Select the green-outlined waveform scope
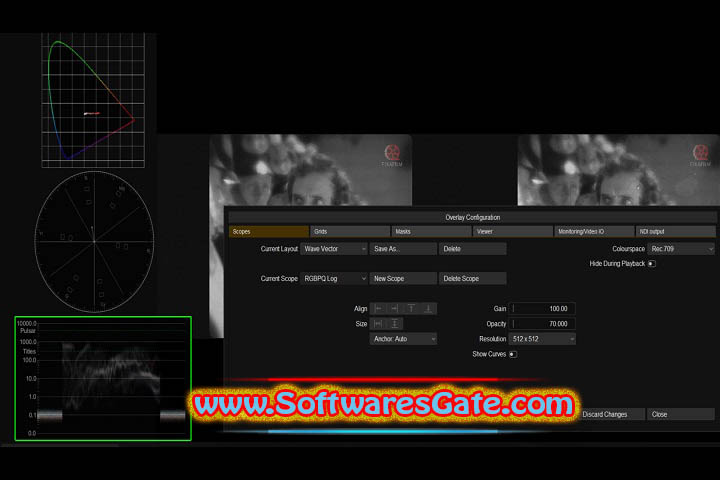 (x=103, y=378)
